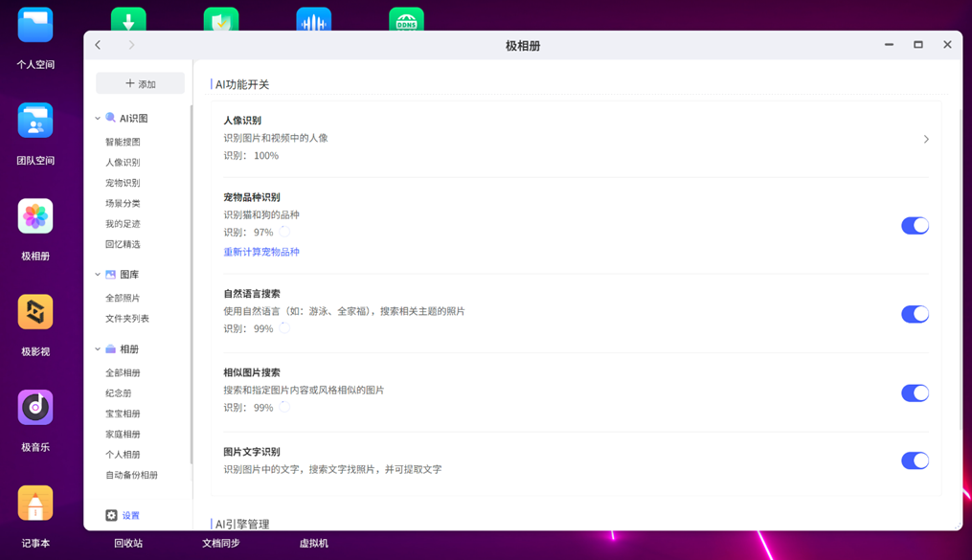Maximize the 极相册 window
The width and height of the screenshot is (972, 560).
coord(918,45)
